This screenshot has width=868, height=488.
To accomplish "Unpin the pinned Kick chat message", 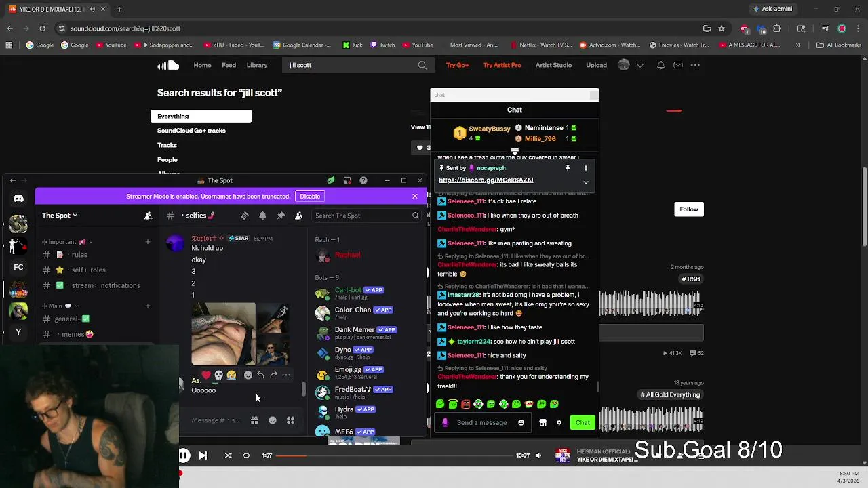I will [x=568, y=168].
